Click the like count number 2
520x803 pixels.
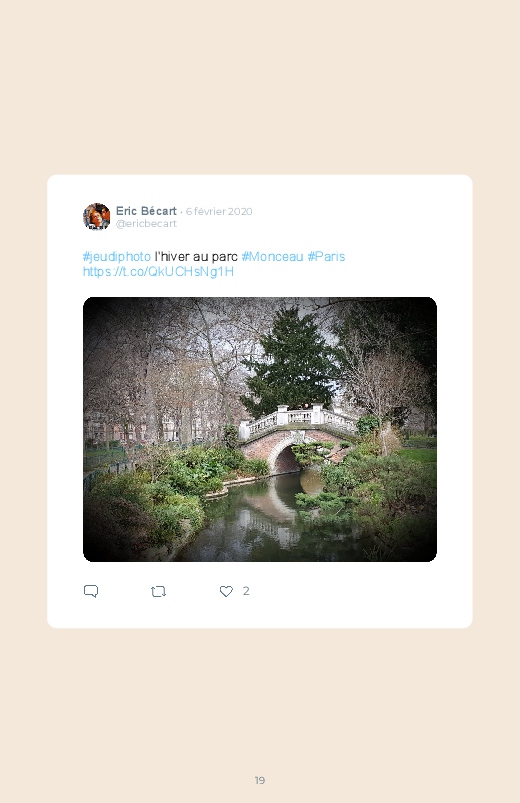(x=246, y=591)
